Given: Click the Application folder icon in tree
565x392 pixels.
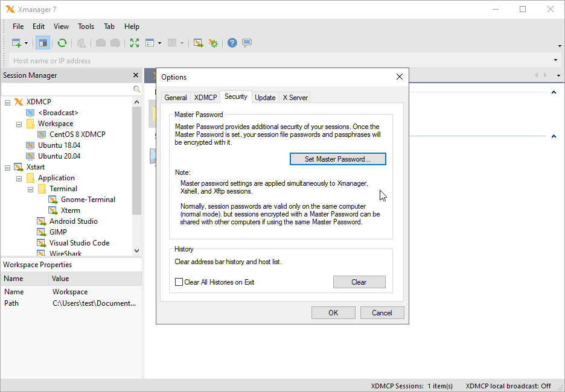Looking at the screenshot, I should pyautogui.click(x=31, y=178).
